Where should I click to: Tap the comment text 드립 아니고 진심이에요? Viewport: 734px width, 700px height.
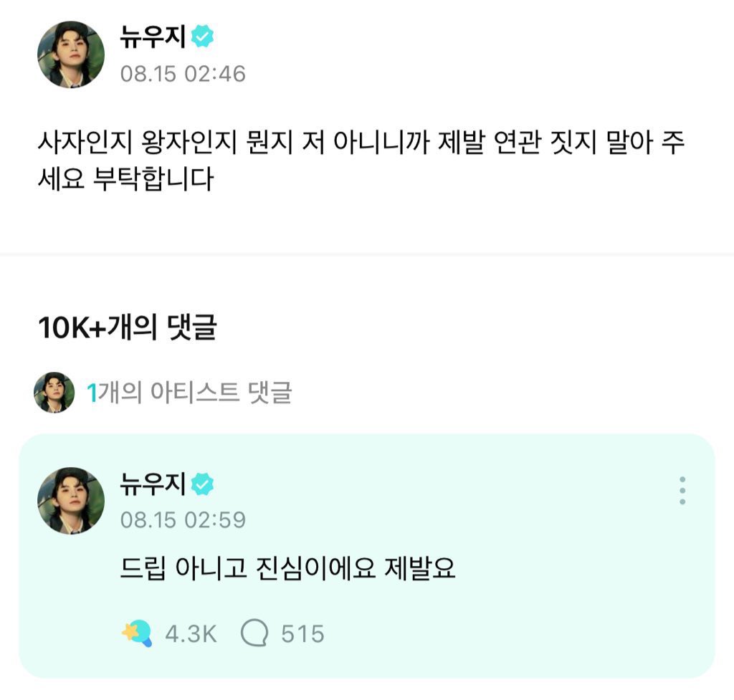287,570
